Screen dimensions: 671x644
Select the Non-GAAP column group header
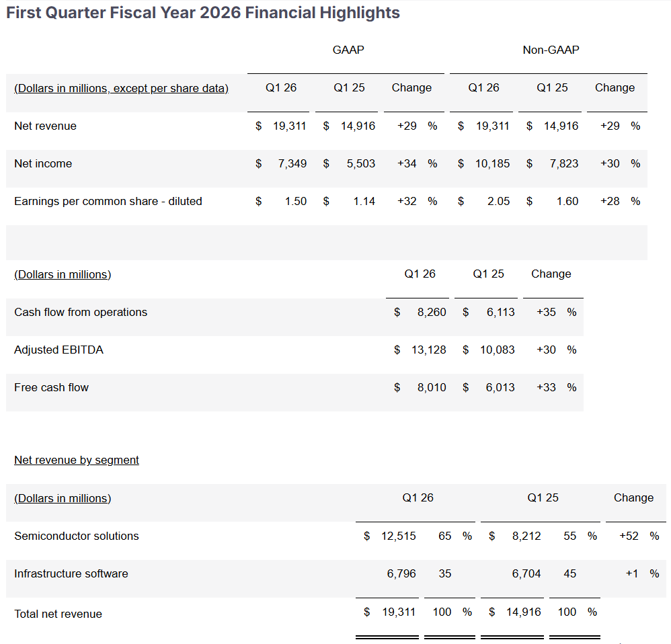(x=551, y=50)
